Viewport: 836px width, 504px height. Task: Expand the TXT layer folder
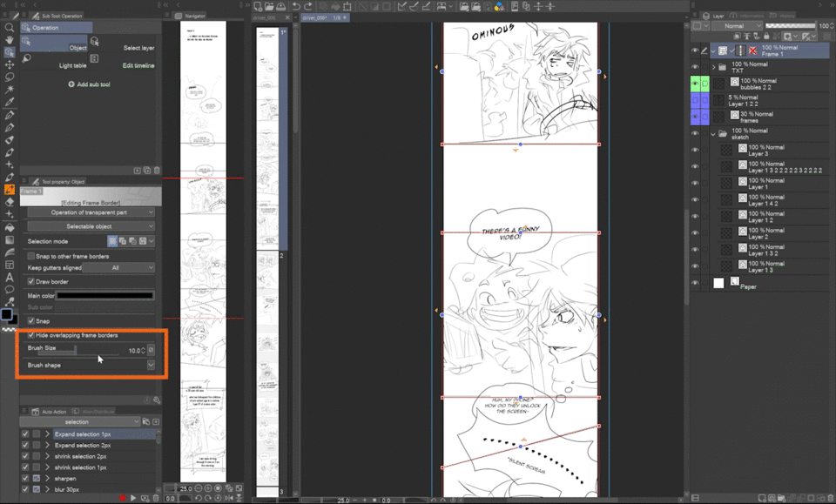(713, 67)
